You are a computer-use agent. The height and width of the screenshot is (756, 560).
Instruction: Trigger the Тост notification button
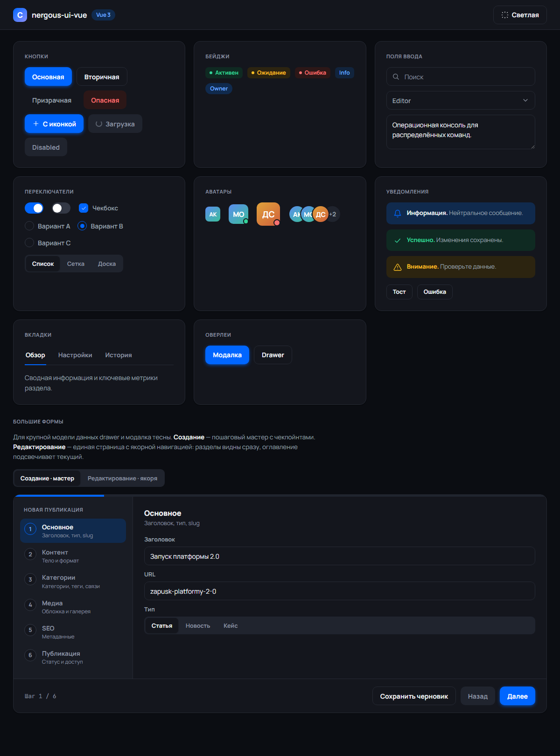click(x=399, y=292)
